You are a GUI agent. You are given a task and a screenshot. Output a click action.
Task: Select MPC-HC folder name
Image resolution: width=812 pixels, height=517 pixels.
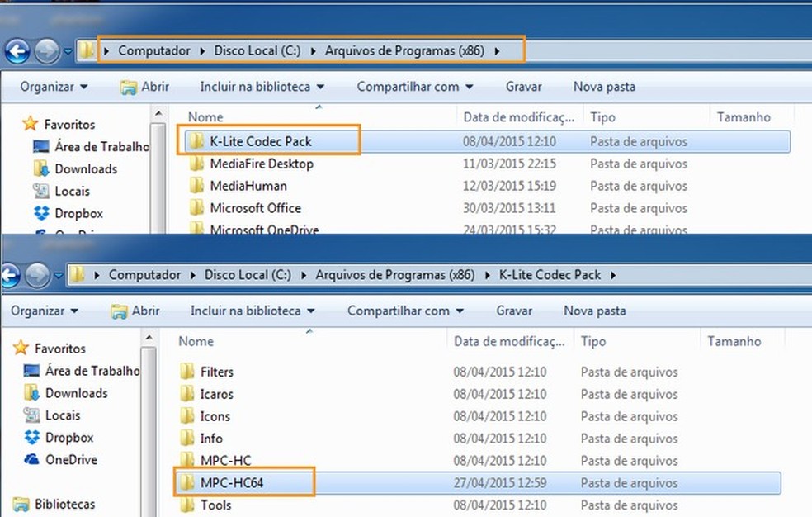pyautogui.click(x=226, y=461)
